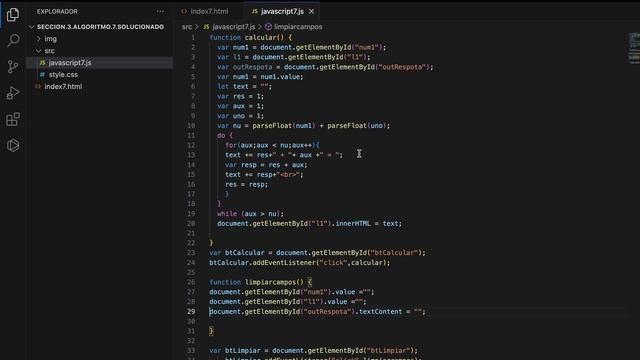Open the Explorer view in activity bar
The height and width of the screenshot is (360, 640).
click(x=13, y=15)
